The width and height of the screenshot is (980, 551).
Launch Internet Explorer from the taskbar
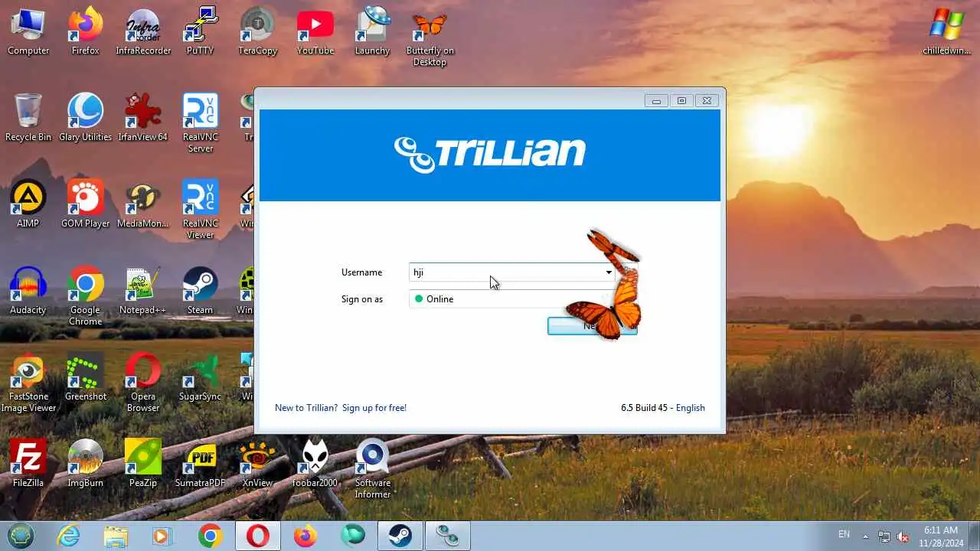(69, 536)
